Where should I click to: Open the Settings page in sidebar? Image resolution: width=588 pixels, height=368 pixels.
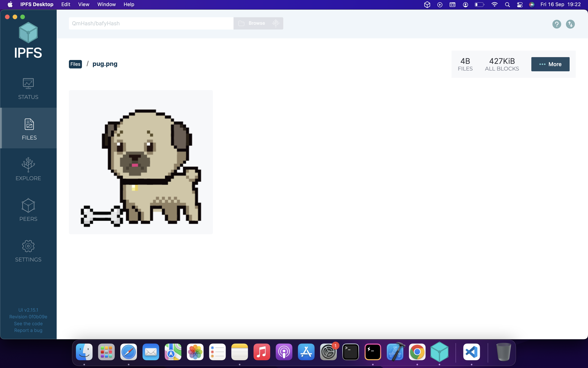(28, 251)
